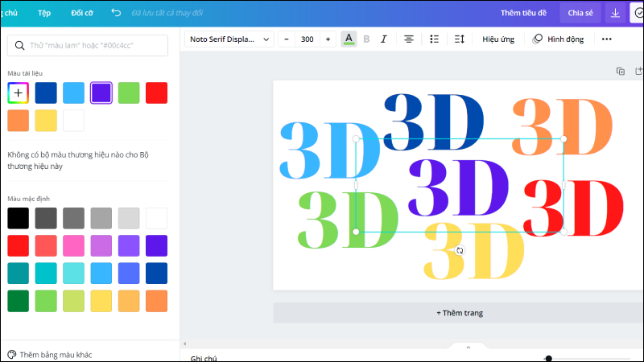Click the duplicate page icon
The height and width of the screenshot is (362, 644).
(x=621, y=71)
